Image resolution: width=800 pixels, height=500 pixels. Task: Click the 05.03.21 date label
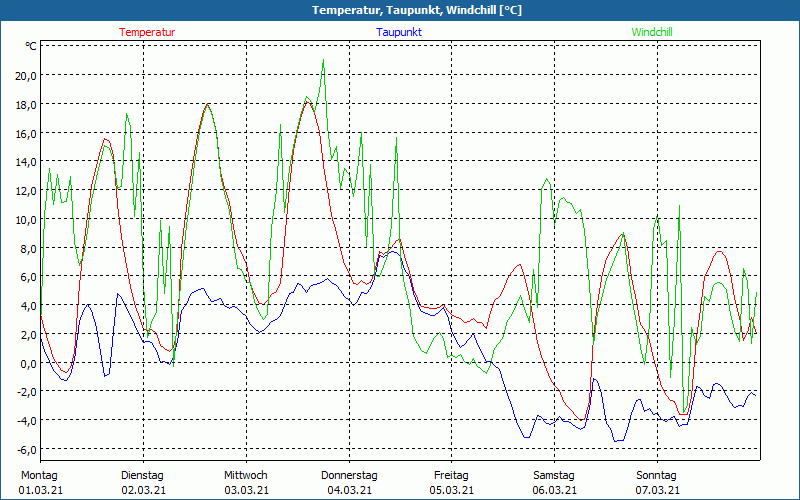pos(452,490)
